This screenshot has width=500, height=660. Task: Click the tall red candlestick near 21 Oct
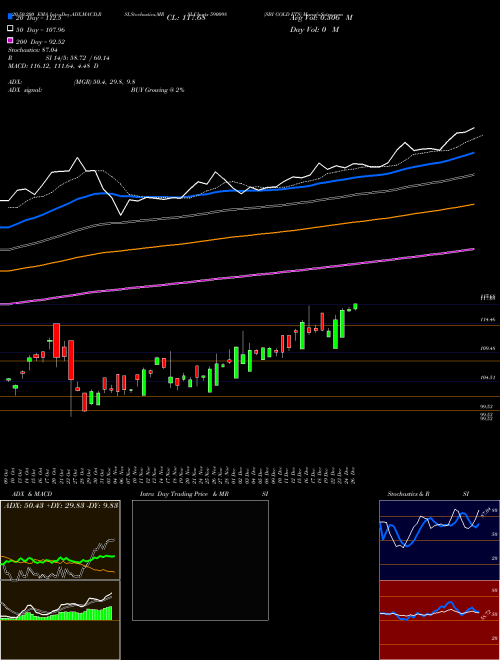(56, 341)
